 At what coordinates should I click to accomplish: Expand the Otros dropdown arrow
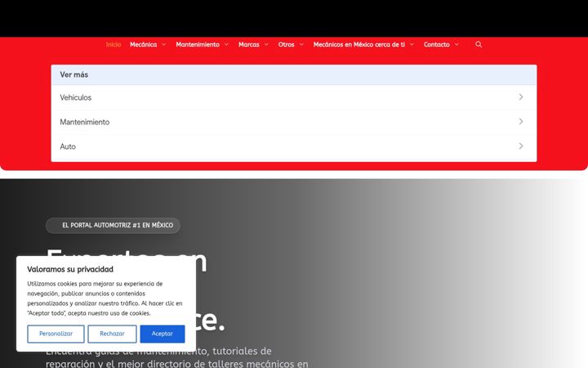coord(301,44)
